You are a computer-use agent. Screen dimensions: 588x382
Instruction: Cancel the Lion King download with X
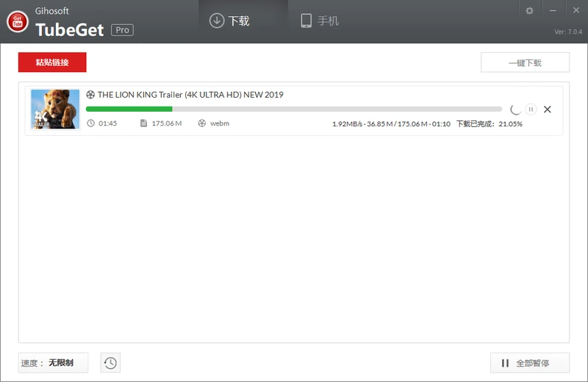tap(548, 109)
